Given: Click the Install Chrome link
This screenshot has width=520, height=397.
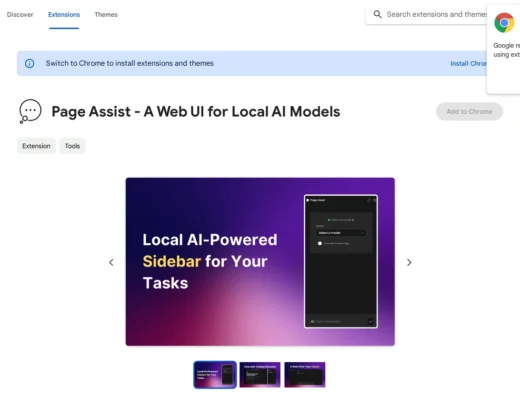Looking at the screenshot, I should coord(468,64).
